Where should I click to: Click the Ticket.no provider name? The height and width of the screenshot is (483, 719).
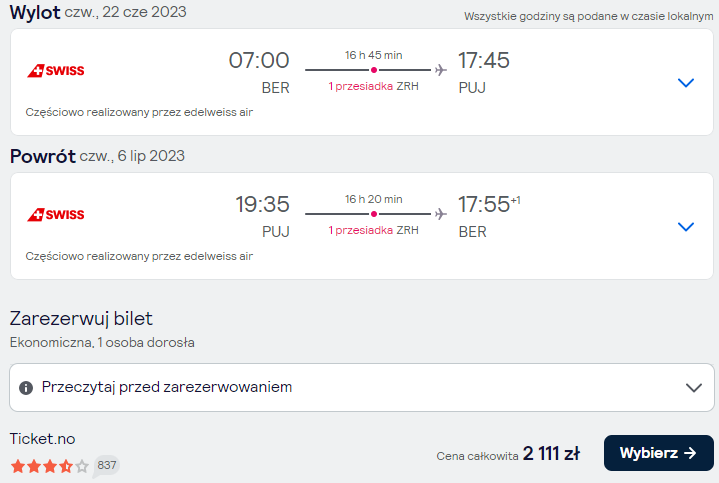point(43,439)
